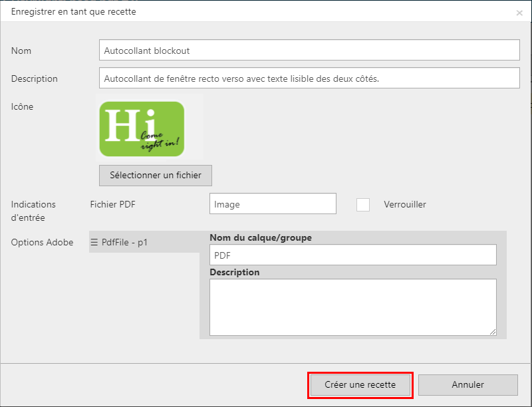This screenshot has width=532, height=407.
Task: Click the Nom du calque/groupe PDF field
Action: 353,255
